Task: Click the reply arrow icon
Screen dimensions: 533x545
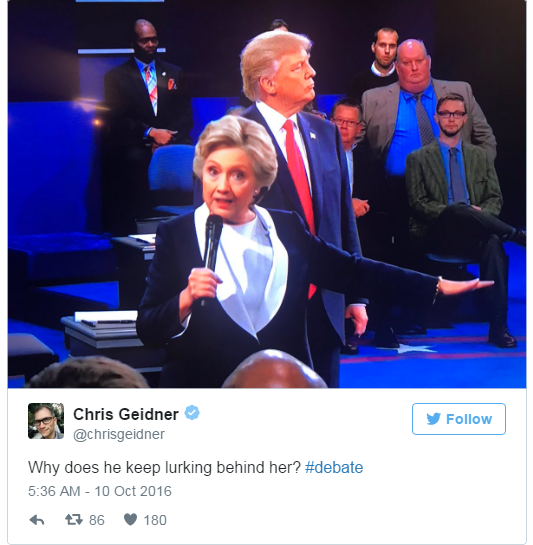Action: 37,520
